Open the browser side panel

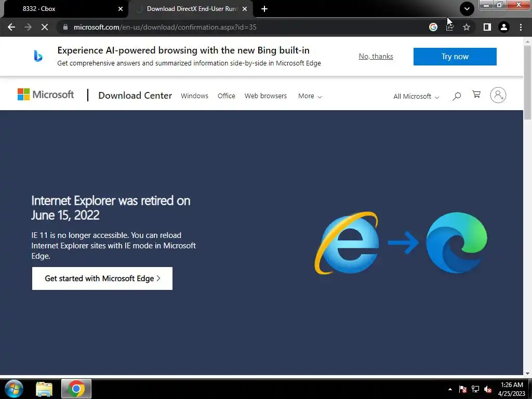(487, 27)
